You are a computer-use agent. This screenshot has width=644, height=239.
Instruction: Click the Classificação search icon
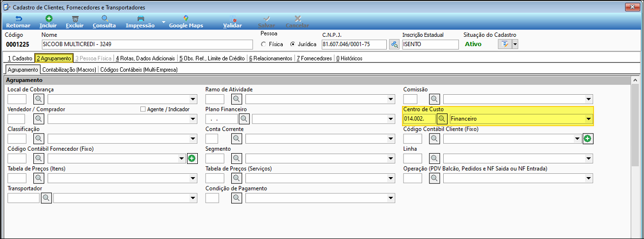click(39, 139)
